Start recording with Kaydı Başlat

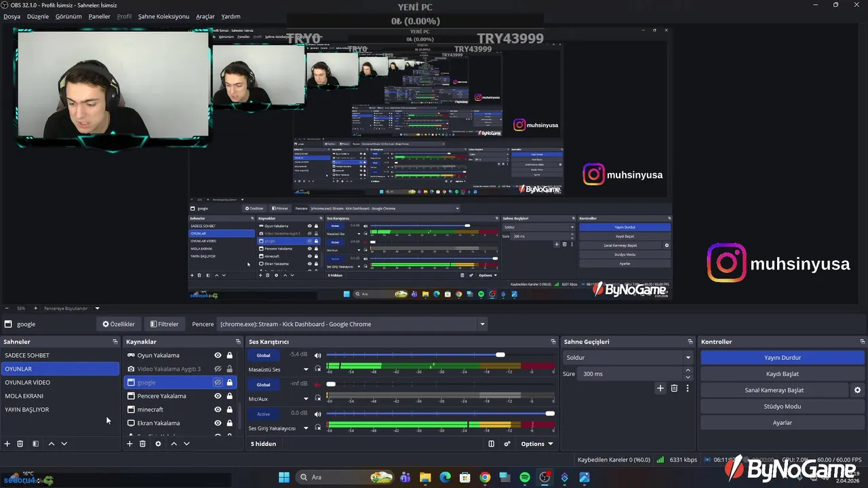pos(782,373)
